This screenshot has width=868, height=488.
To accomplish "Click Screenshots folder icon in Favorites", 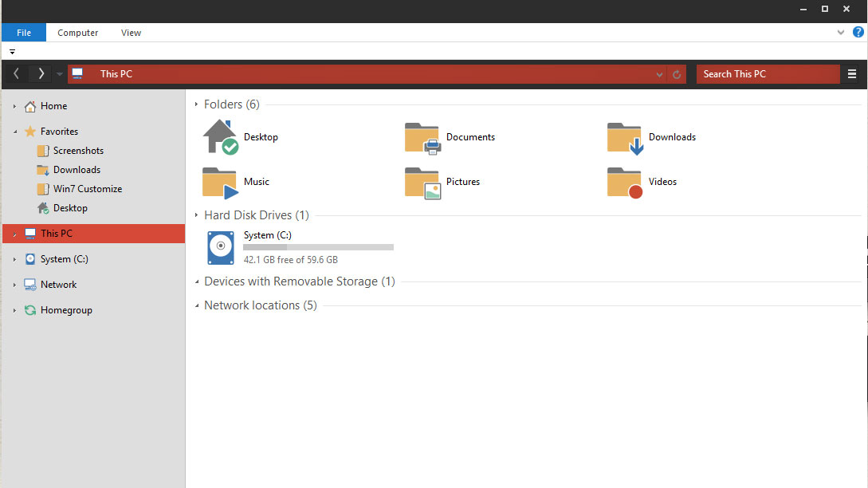I will (42, 151).
